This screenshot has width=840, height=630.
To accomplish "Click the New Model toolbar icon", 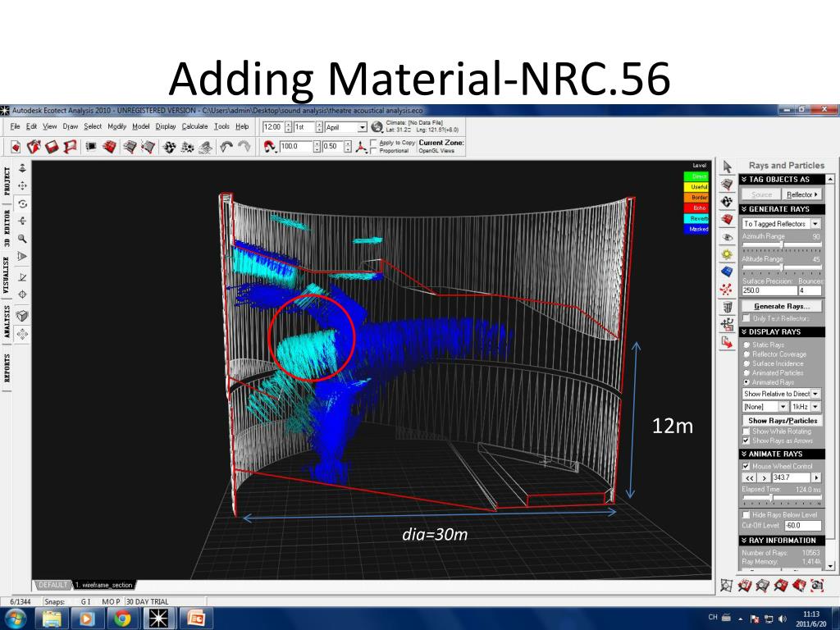I will (16, 146).
